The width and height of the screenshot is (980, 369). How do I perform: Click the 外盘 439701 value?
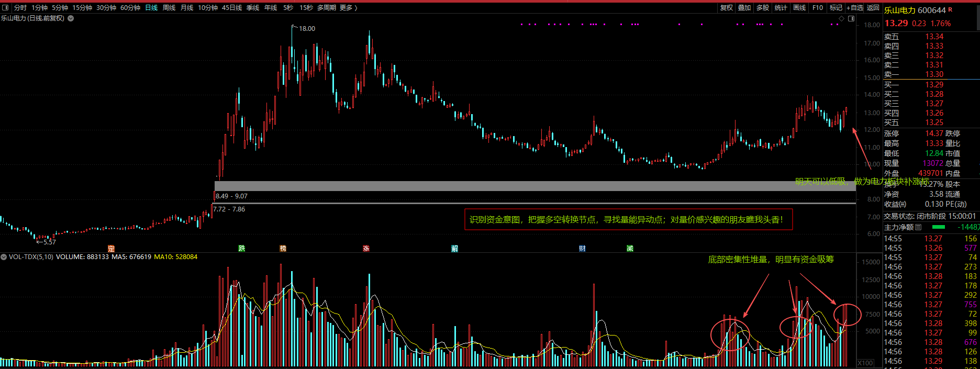[931, 173]
